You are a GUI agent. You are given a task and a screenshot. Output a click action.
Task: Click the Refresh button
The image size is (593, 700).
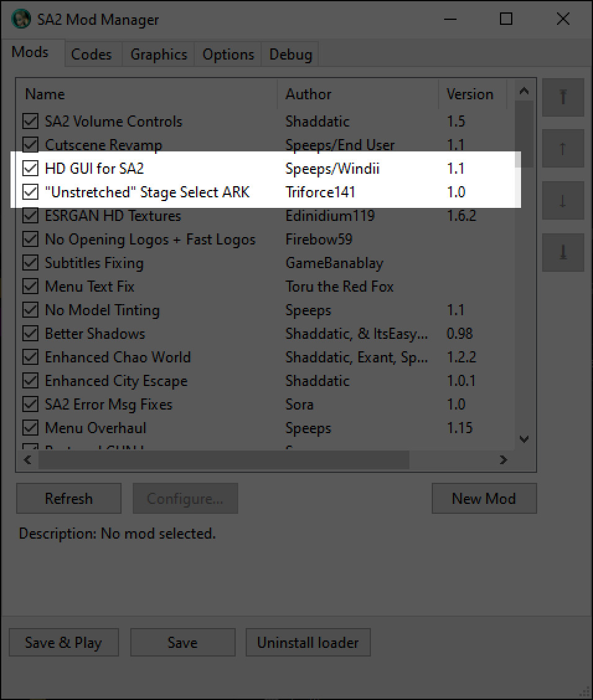point(68,498)
